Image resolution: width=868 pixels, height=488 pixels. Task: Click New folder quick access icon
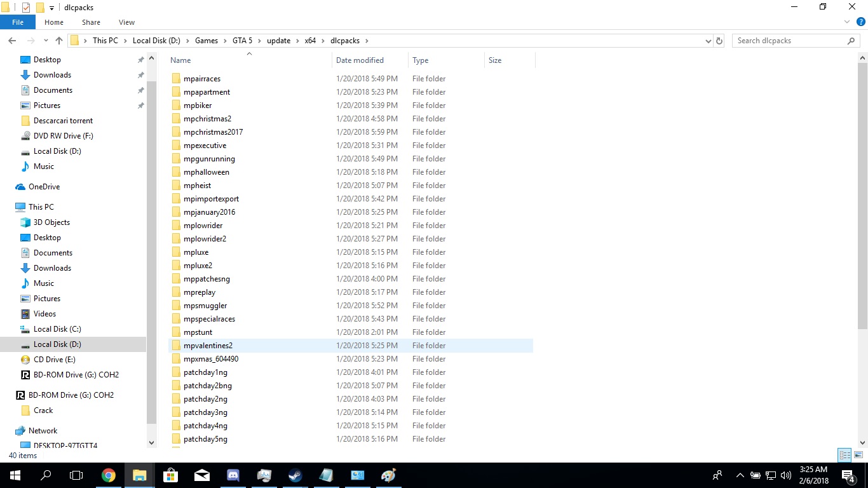click(x=40, y=8)
